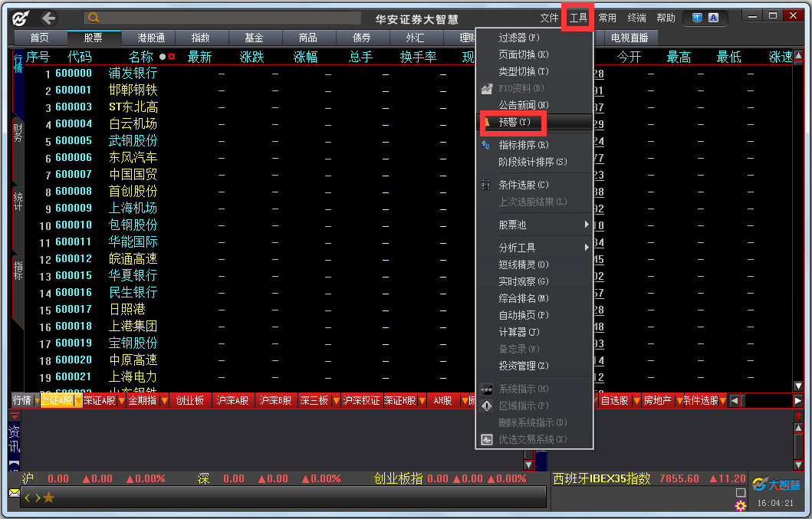Viewport: 812px width, 519px height.
Task: Click the blue monitor icon in the title bar
Action: click(698, 18)
